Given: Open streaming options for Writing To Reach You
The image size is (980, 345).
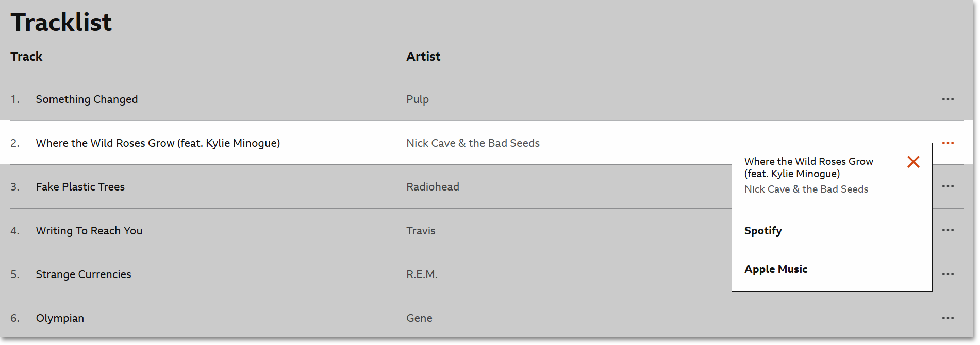Looking at the screenshot, I should (x=949, y=230).
